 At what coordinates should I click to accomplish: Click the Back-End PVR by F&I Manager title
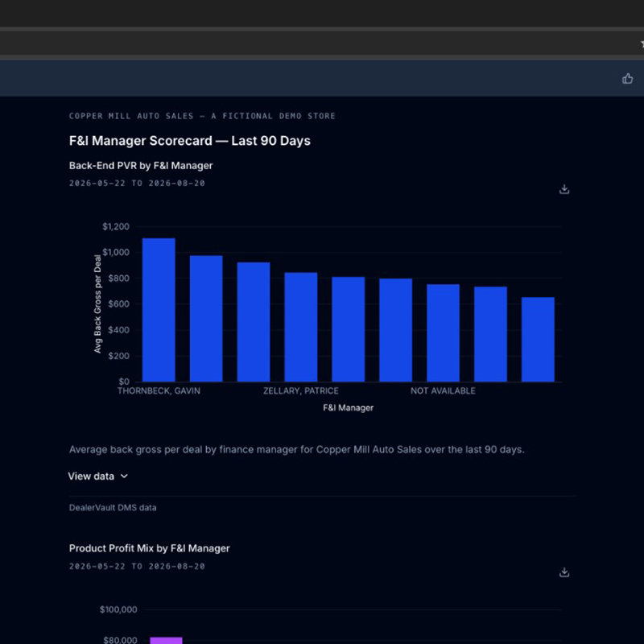(141, 166)
